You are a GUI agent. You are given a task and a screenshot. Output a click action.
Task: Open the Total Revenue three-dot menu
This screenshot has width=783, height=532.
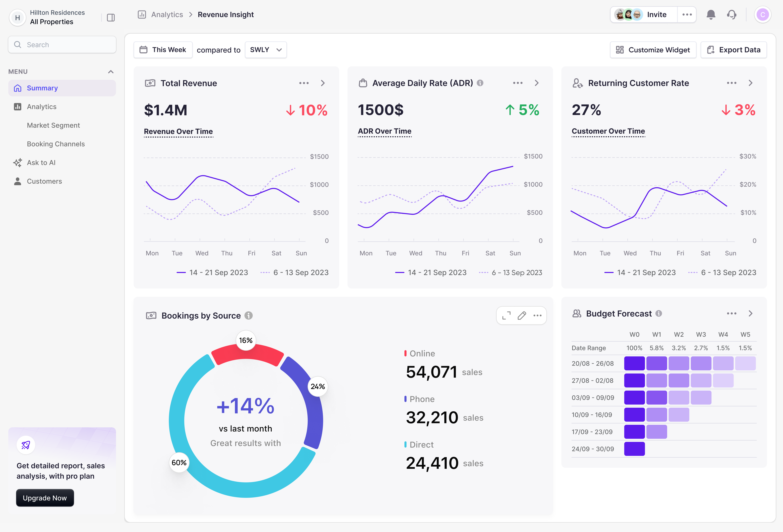pos(304,83)
